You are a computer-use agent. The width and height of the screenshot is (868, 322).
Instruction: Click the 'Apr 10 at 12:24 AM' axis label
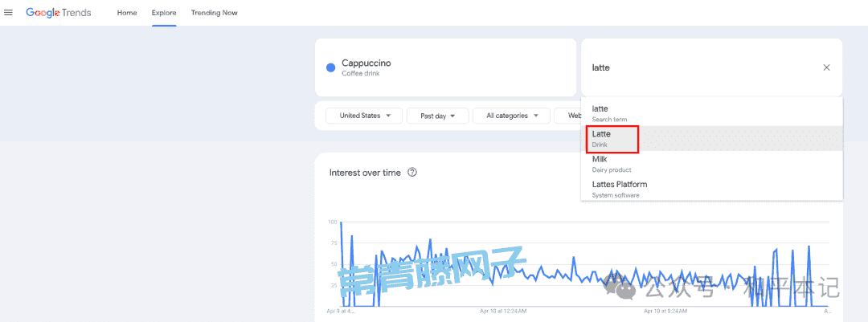pos(503,311)
